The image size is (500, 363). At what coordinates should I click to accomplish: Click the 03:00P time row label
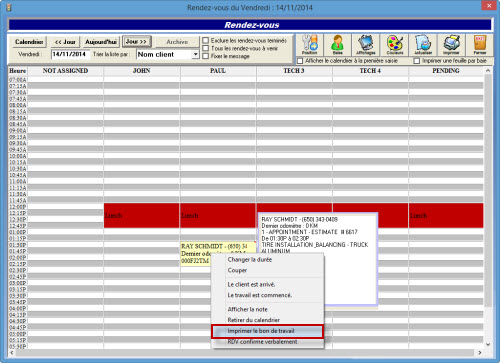coord(18,283)
